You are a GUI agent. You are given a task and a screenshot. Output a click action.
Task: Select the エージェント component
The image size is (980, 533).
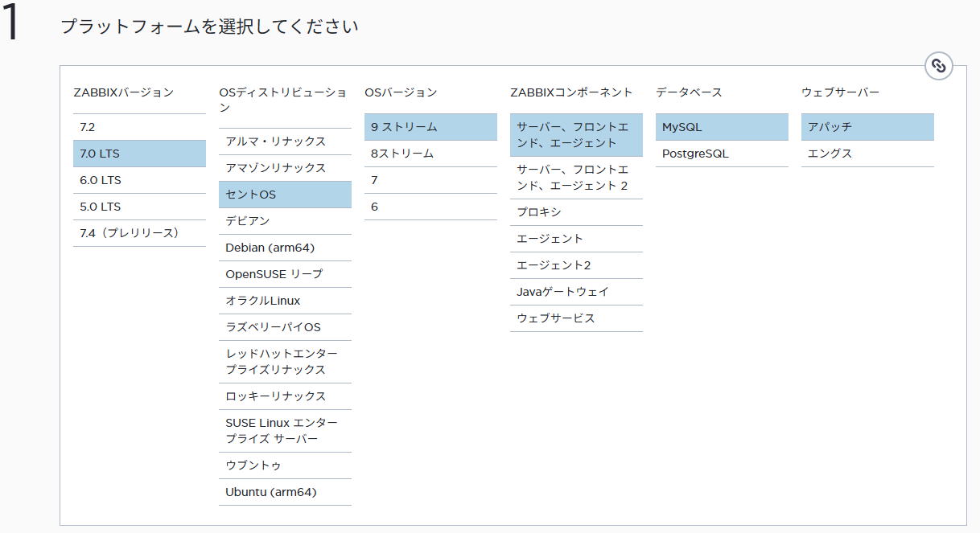[576, 239]
